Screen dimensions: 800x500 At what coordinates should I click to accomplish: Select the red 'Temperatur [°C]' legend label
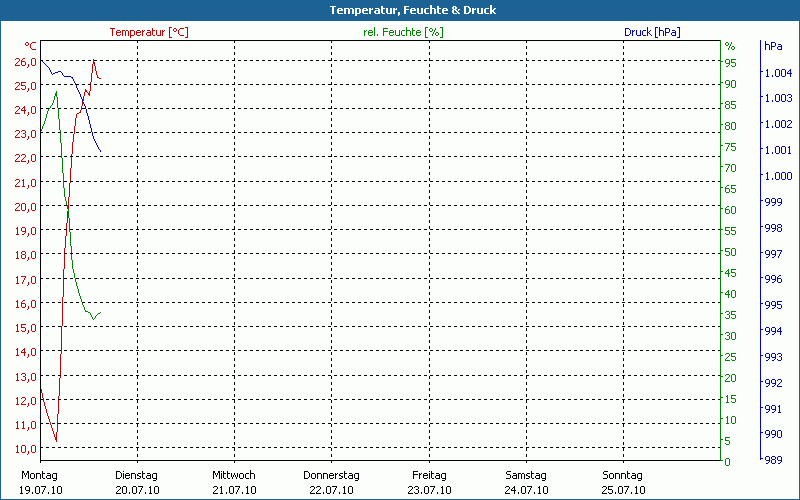coord(149,32)
